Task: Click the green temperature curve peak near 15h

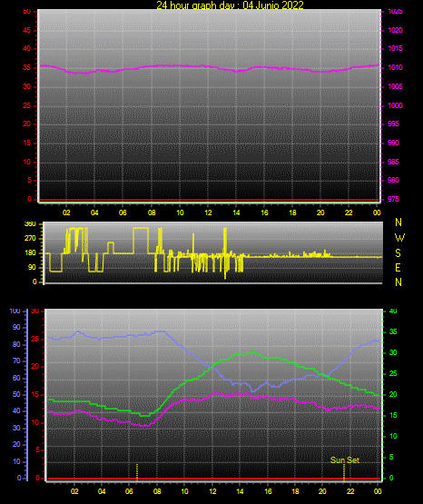Action: click(253, 352)
